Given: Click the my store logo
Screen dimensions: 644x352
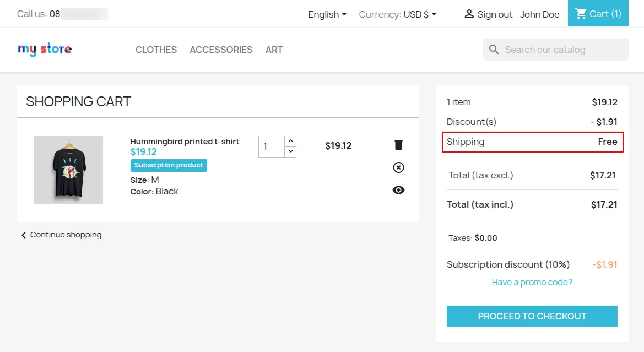Looking at the screenshot, I should pyautogui.click(x=44, y=49).
